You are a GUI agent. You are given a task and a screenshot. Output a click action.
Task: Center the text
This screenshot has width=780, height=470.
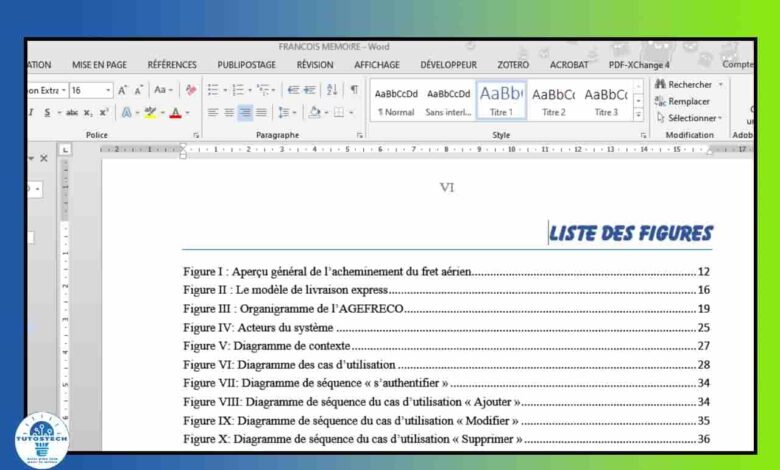[229, 113]
